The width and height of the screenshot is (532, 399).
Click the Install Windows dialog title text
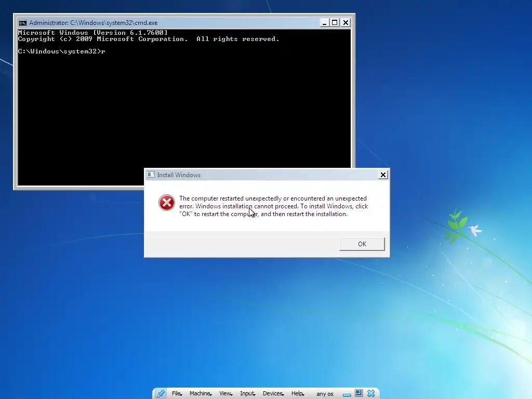pos(179,175)
